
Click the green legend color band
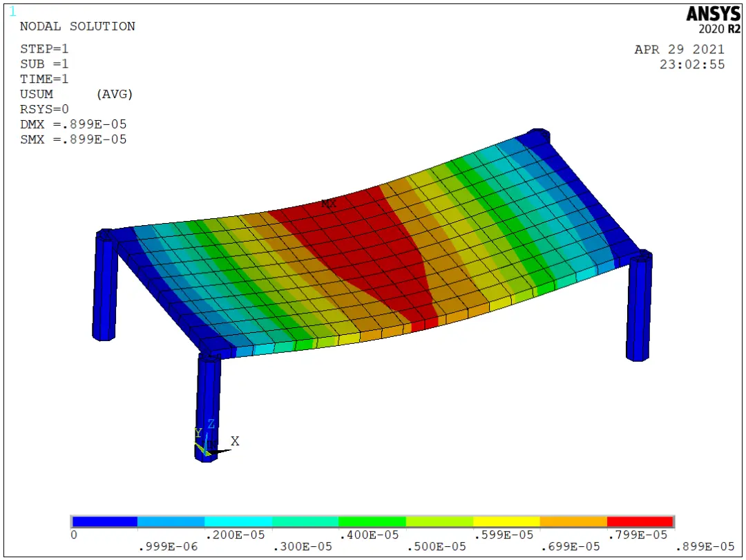coord(372,522)
